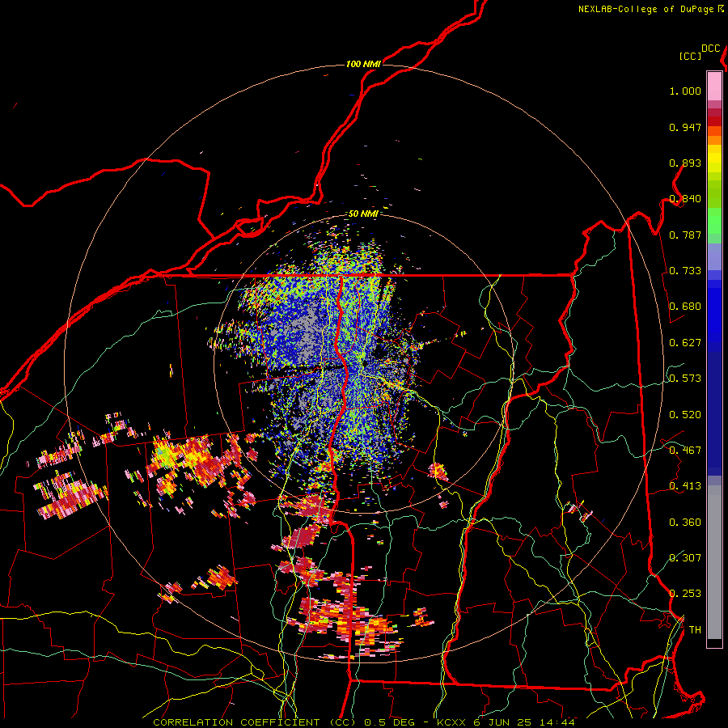
Task: Click the NEXLAB-College of DuPage label
Action: coord(645,9)
